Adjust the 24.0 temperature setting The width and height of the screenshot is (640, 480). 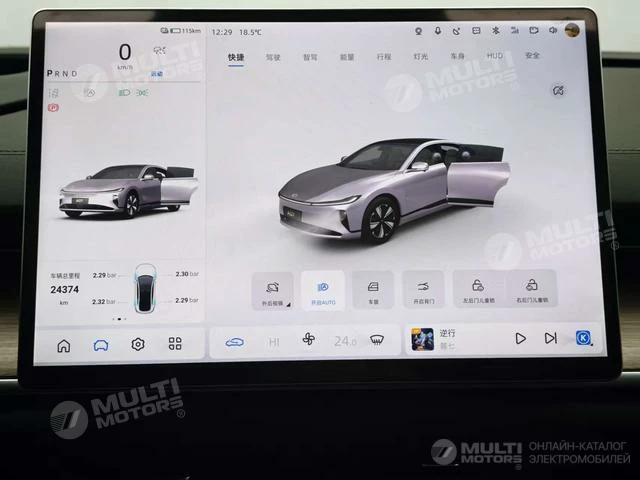(344, 341)
